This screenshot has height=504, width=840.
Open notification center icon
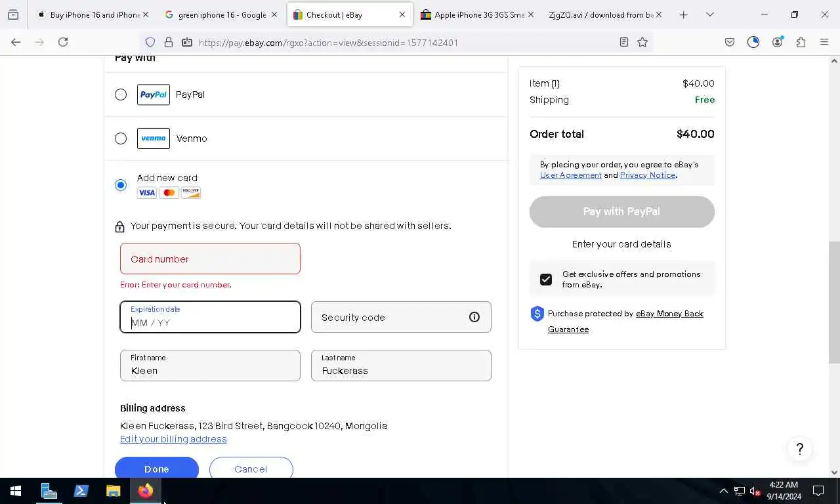(818, 491)
